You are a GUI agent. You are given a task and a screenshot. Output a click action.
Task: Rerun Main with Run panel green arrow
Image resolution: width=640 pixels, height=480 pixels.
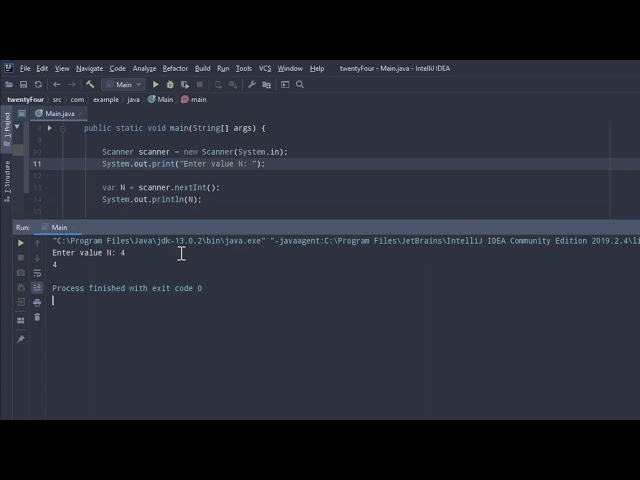pos(21,243)
